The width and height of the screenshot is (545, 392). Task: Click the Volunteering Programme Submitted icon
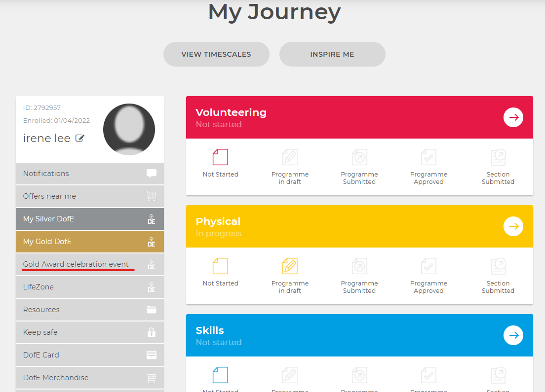coord(359,157)
